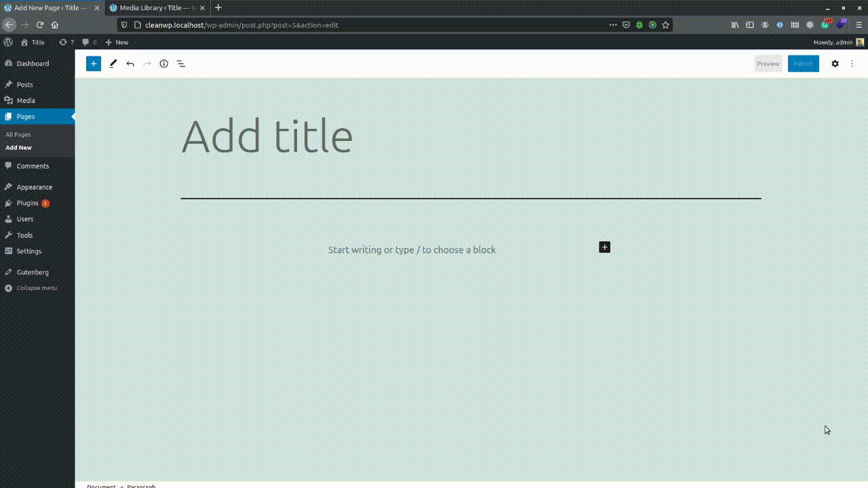
Task: Open the New content admin bar menu
Action: click(117, 42)
